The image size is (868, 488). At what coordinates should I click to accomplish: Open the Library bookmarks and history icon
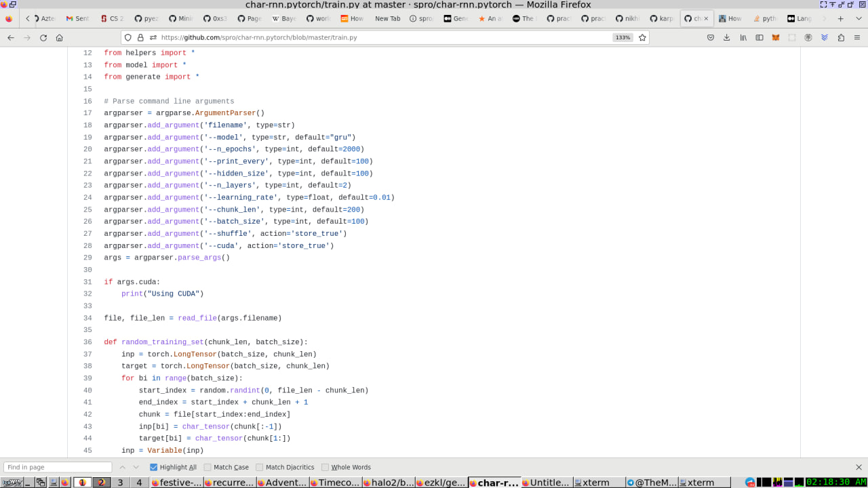tap(743, 38)
